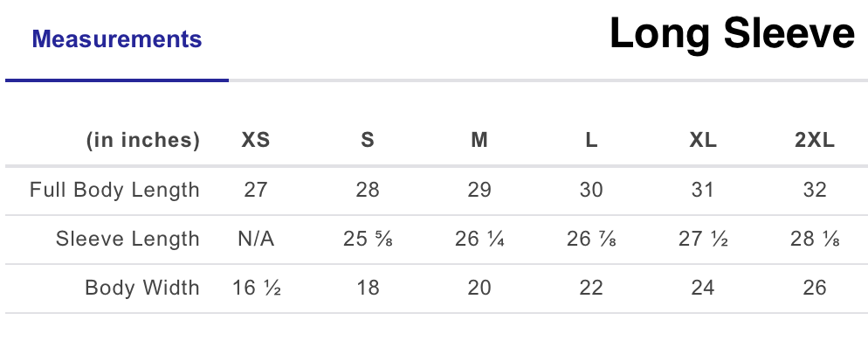Click the XL full body length 31
Image resolution: width=868 pixels, height=348 pixels.
coord(703,190)
